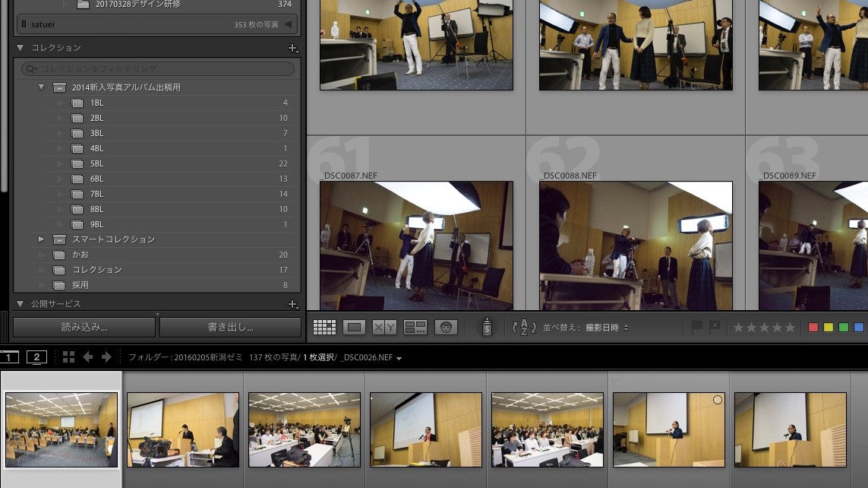Apply red color label
Image resolution: width=868 pixels, height=488 pixels.
tap(813, 328)
